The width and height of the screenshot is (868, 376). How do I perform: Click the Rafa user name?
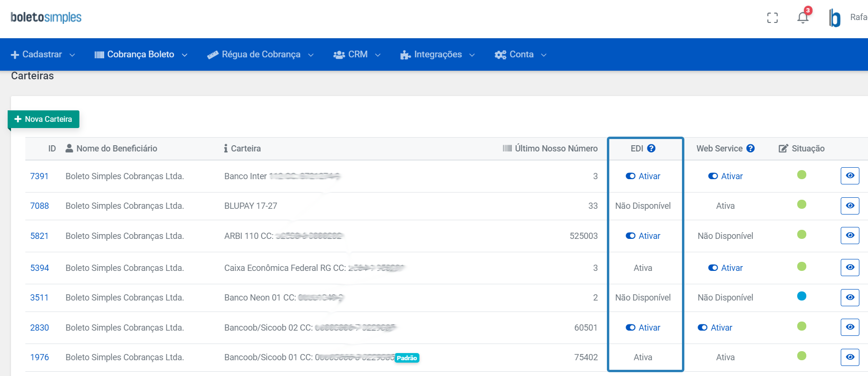pos(859,17)
